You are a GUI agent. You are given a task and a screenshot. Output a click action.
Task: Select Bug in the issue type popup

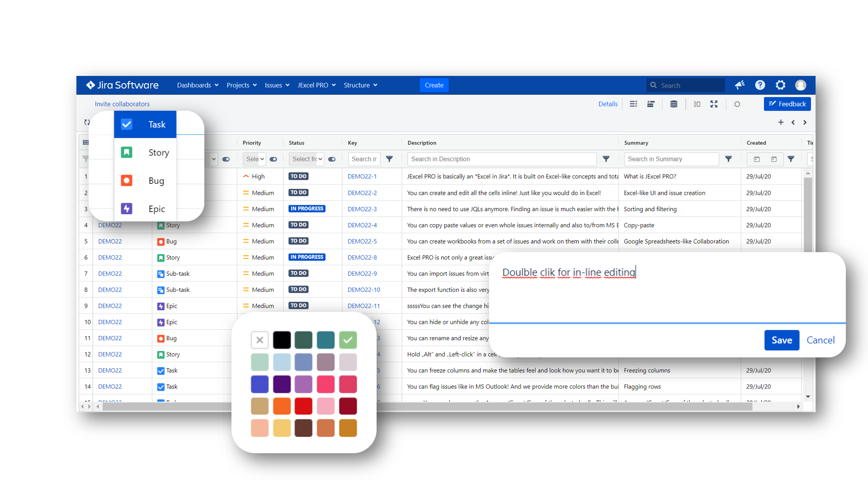click(x=145, y=181)
